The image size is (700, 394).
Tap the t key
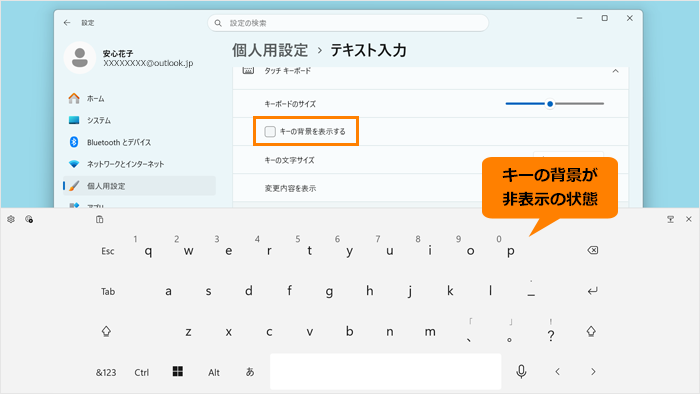tap(309, 251)
